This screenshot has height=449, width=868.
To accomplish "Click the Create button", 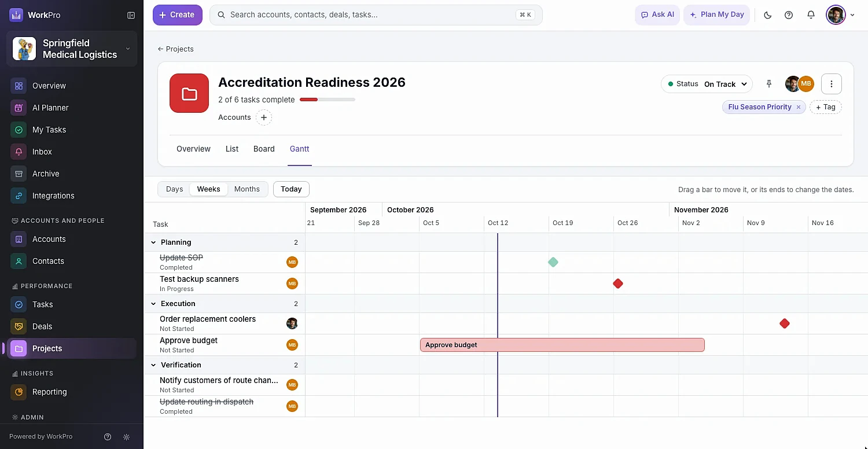I will click(x=178, y=15).
